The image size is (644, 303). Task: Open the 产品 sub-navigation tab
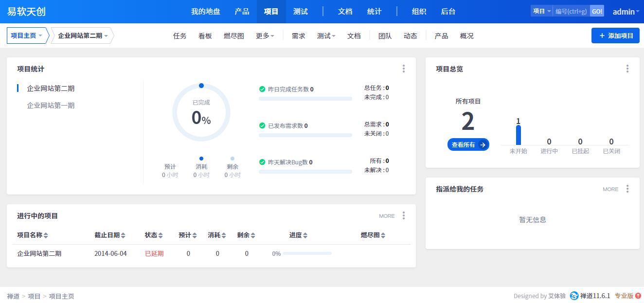[x=442, y=36]
